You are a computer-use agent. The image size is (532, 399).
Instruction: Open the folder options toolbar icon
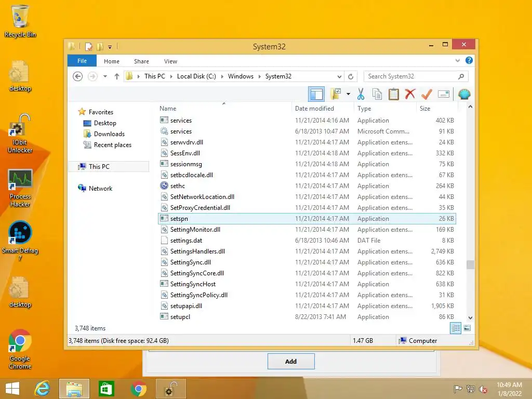[x=336, y=94]
